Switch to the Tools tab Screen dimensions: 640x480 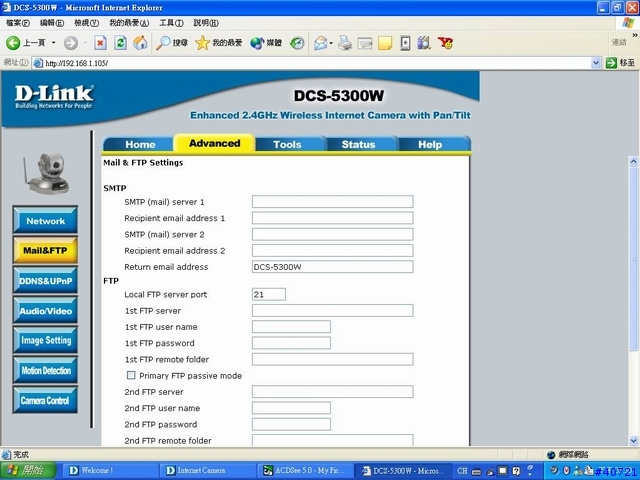point(287,144)
